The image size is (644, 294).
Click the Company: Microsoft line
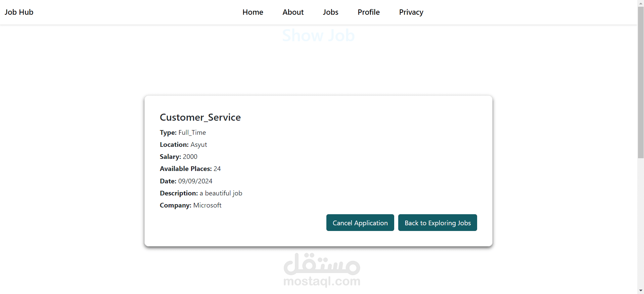190,205
